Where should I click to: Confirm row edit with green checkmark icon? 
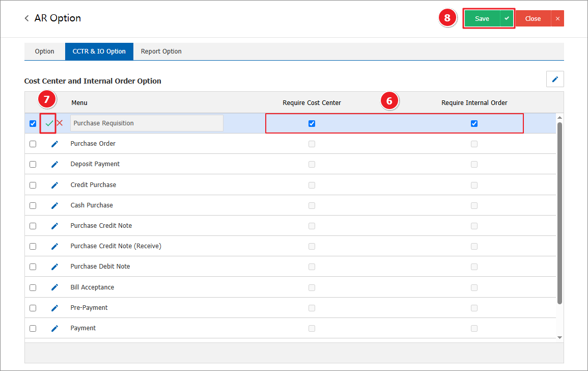click(49, 123)
